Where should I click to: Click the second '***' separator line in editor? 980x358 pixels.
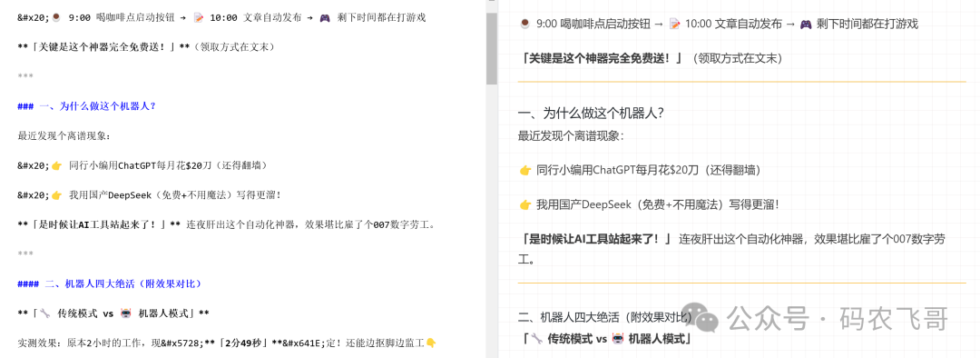pyautogui.click(x=25, y=254)
